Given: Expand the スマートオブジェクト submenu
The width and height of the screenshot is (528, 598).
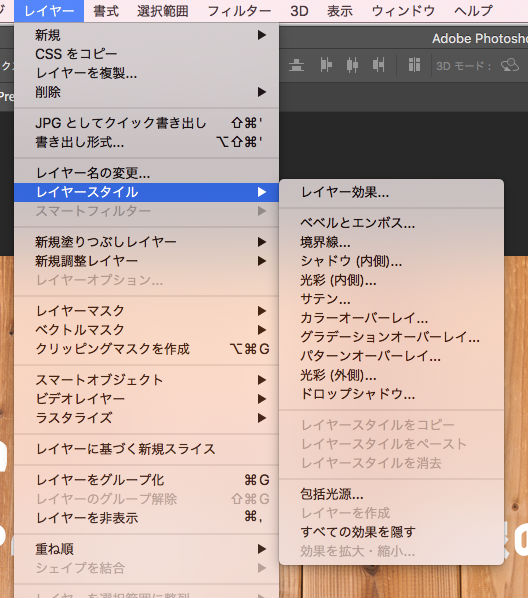Looking at the screenshot, I should pos(146,380).
